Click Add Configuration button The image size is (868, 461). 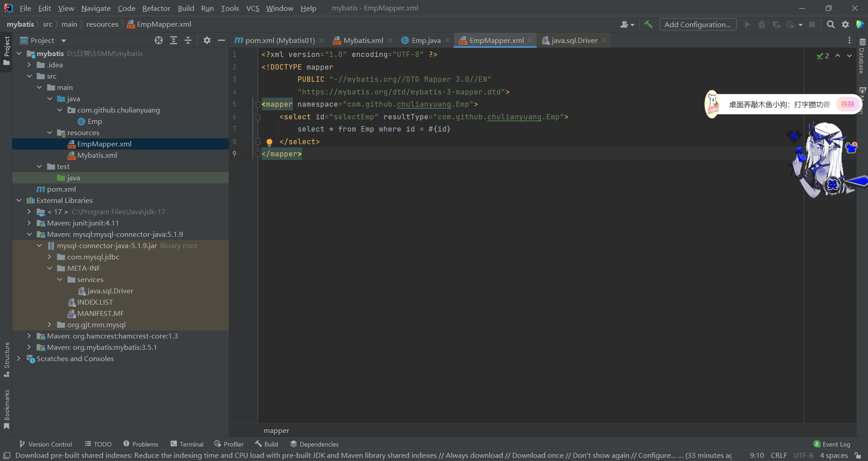click(x=698, y=24)
